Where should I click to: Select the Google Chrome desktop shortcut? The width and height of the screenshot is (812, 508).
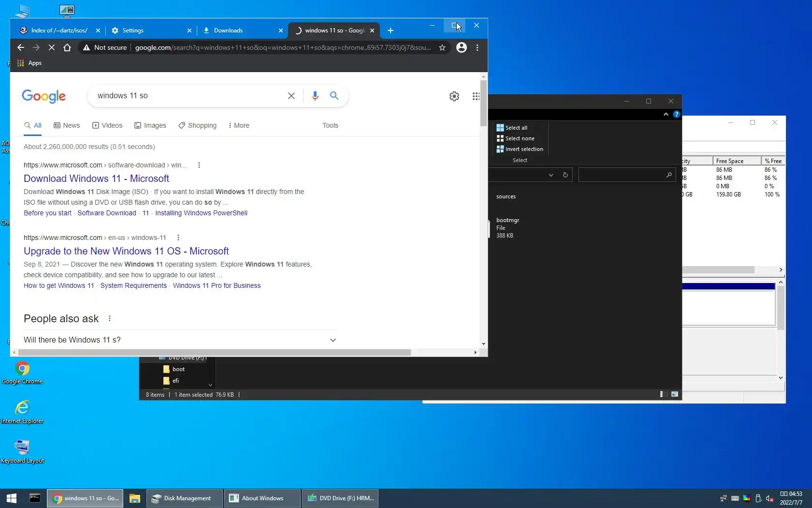[22, 373]
